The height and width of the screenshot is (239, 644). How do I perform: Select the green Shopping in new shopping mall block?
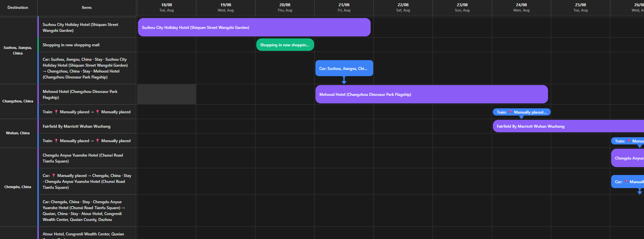(285, 45)
